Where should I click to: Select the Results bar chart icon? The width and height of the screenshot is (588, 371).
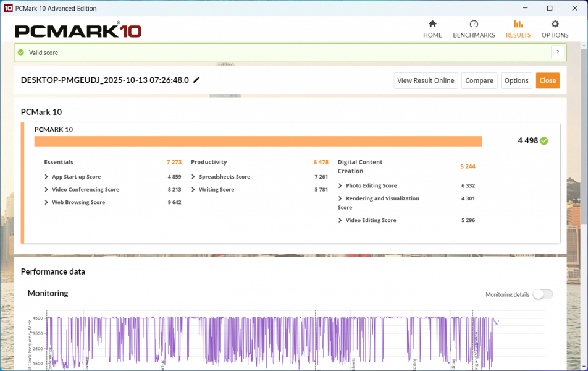coord(518,24)
